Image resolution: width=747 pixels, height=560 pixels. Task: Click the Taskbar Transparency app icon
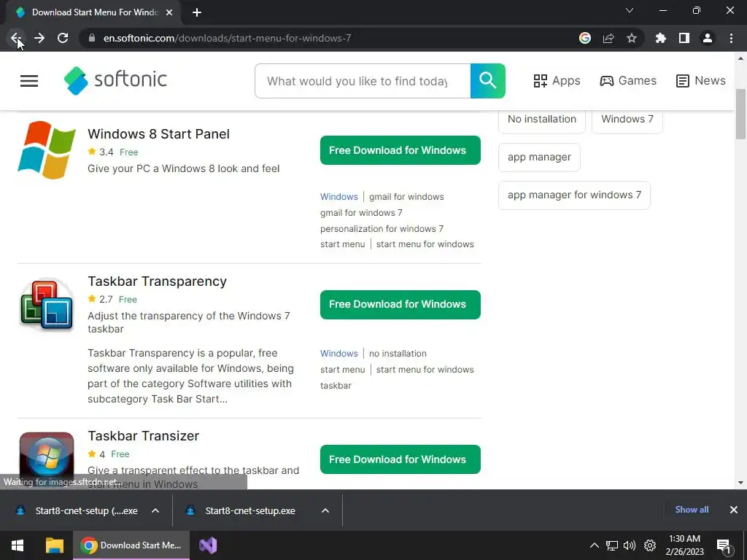pyautogui.click(x=47, y=305)
